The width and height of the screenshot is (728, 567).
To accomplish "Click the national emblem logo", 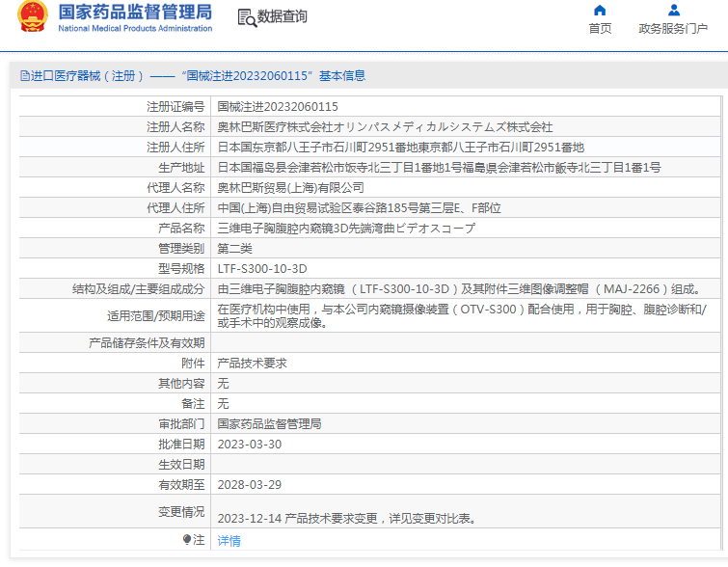I will point(33,16).
